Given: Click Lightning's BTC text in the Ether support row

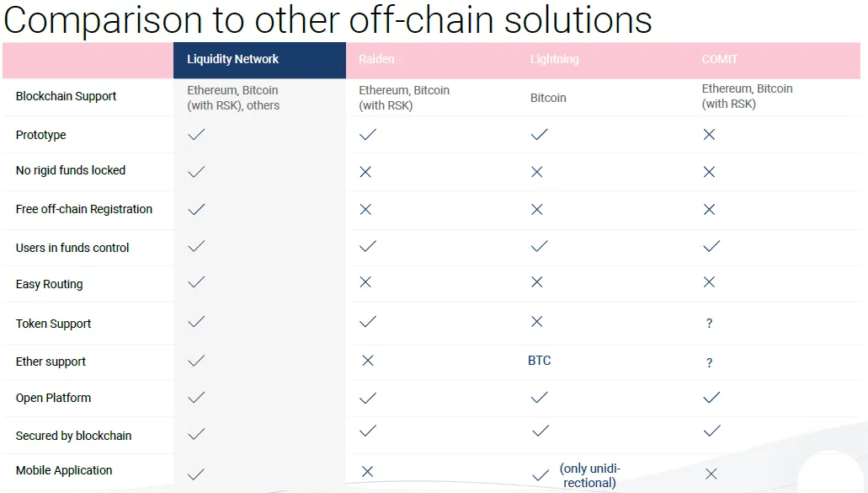Looking at the screenshot, I should coord(539,361).
